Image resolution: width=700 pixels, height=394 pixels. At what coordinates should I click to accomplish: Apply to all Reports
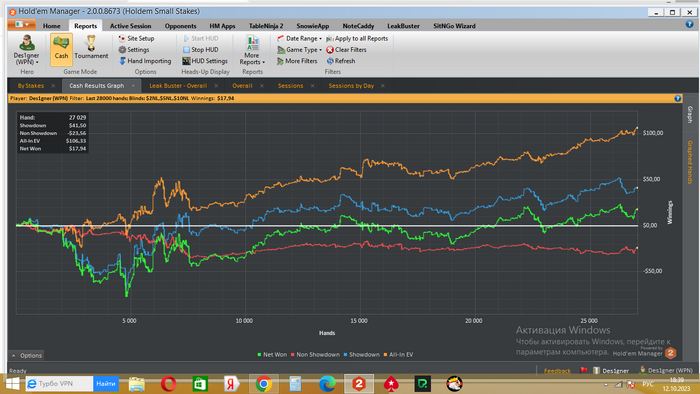point(357,38)
